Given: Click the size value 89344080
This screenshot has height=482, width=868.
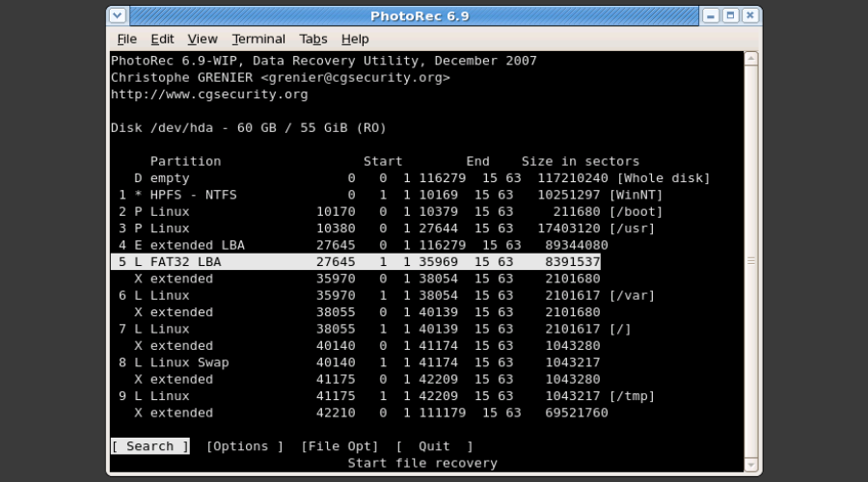Looking at the screenshot, I should [577, 245].
